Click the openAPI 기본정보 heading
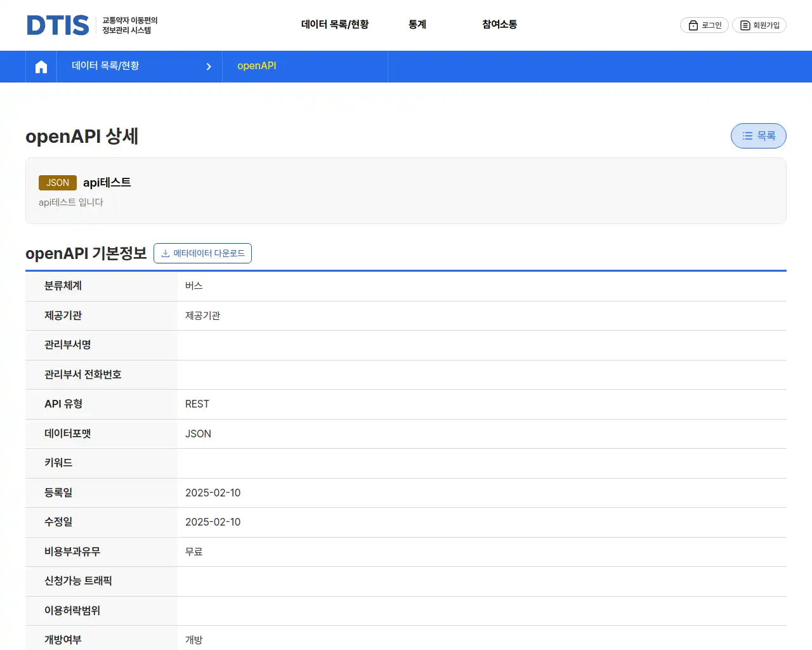Screen dimensions: 812x650 tap(86, 253)
